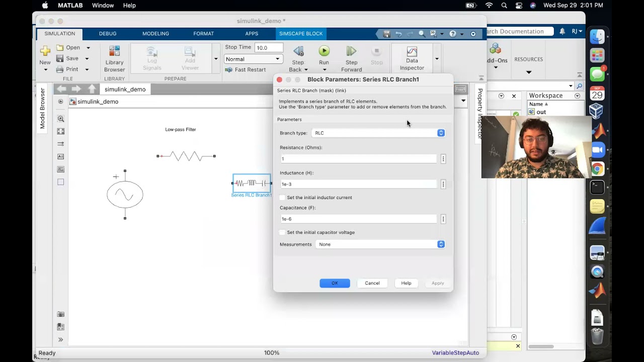Open the simulation mode Normal dropdown
Viewport: 644px width, 362px height.
[253, 59]
